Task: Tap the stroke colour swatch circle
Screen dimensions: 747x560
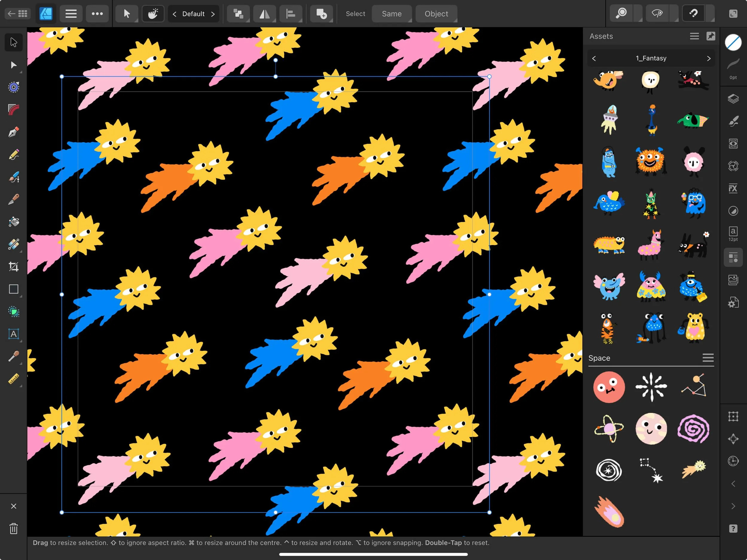Action: point(733,42)
